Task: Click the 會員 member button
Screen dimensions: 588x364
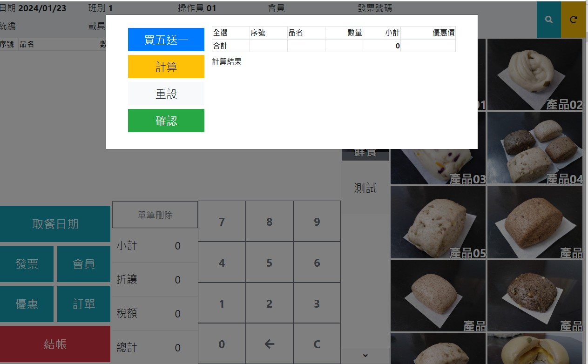Action: [84, 264]
